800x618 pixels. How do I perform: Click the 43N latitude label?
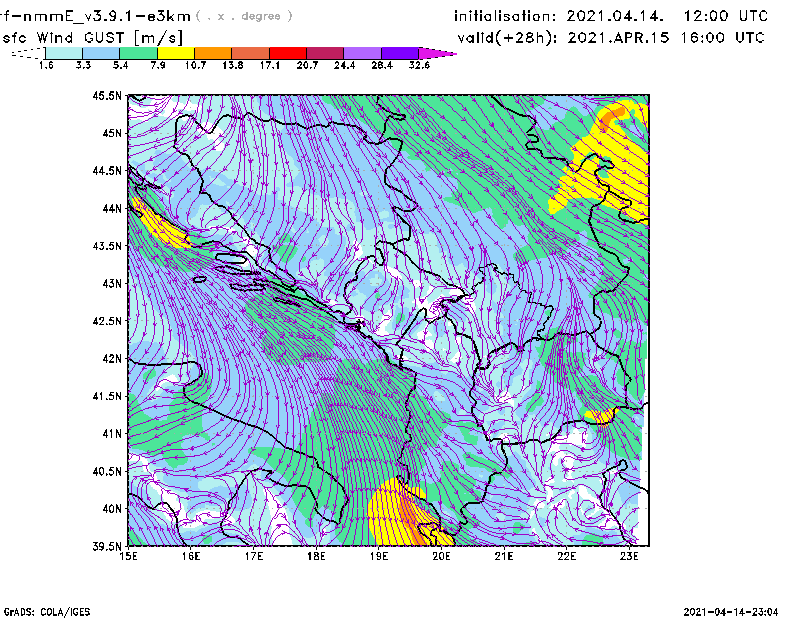tap(112, 283)
